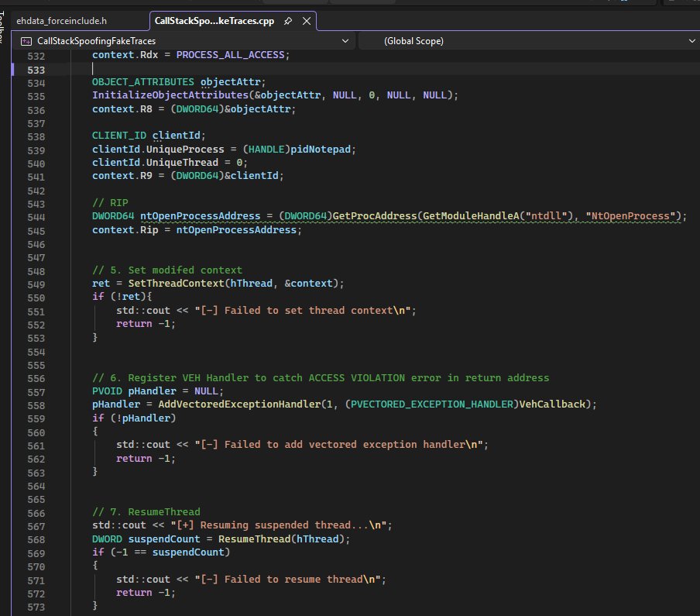Image resolution: width=700 pixels, height=616 pixels.
Task: Click ntOpenProcessAddress declaration on line 544
Action: click(200, 215)
